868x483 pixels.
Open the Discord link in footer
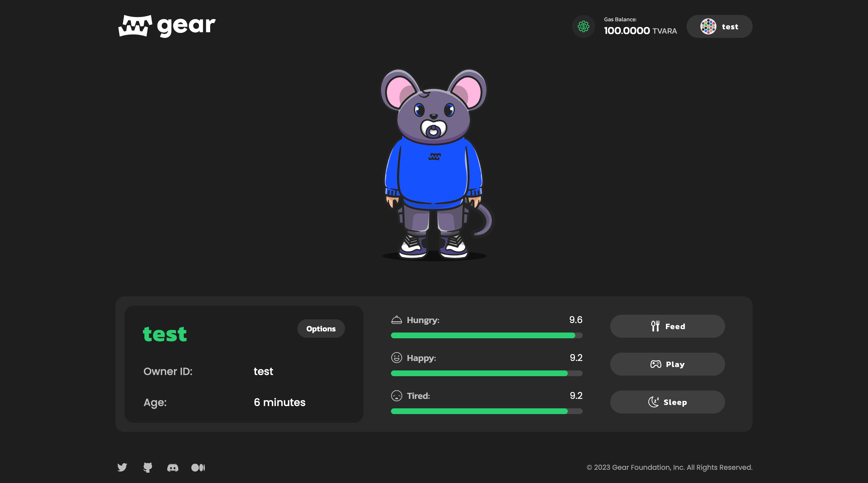tap(173, 467)
